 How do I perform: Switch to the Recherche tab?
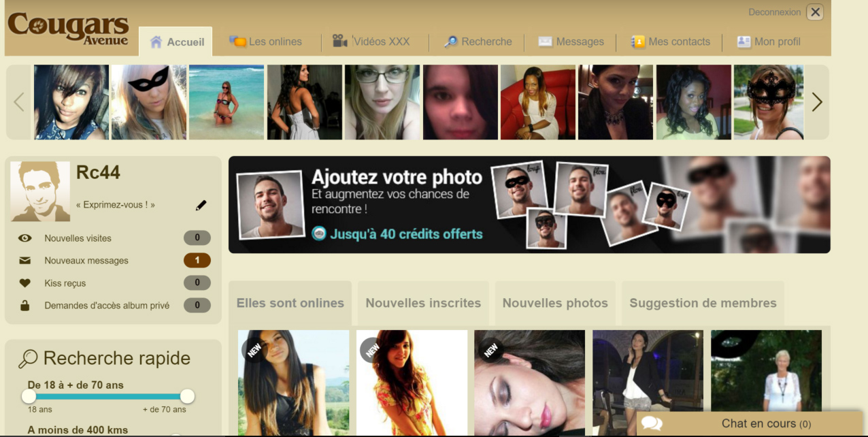click(478, 42)
